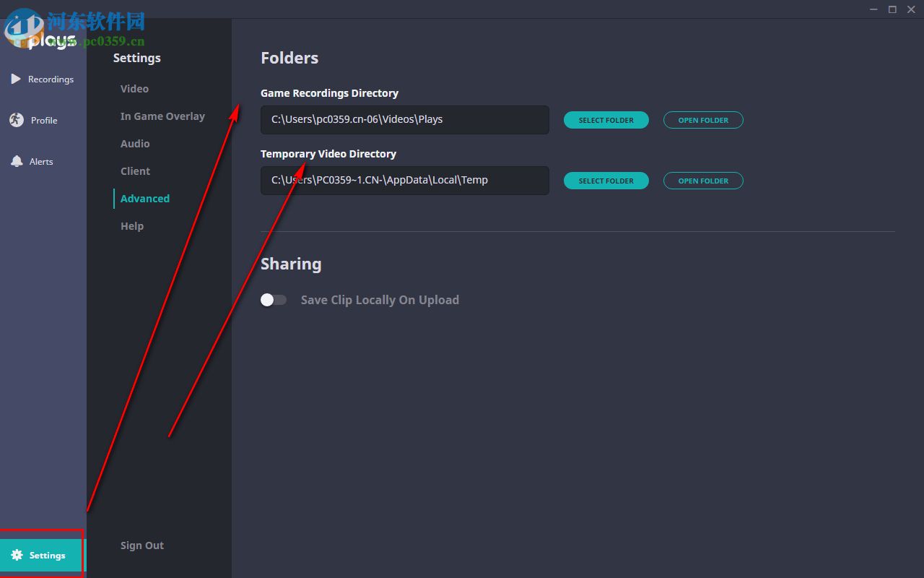Maximize the Plays window
The image size is (924, 578).
892,9
